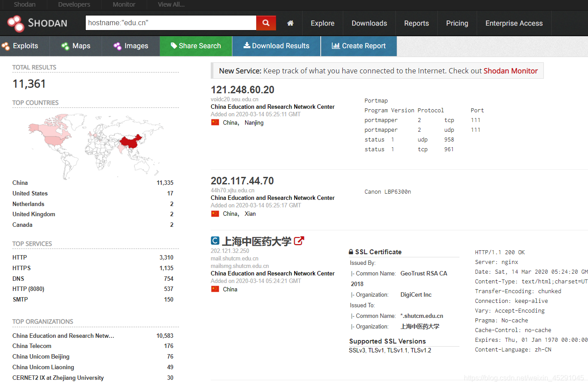Click the *.shutcm.edu.cn common name
The width and height of the screenshot is (588, 386).
pyautogui.click(x=422, y=316)
